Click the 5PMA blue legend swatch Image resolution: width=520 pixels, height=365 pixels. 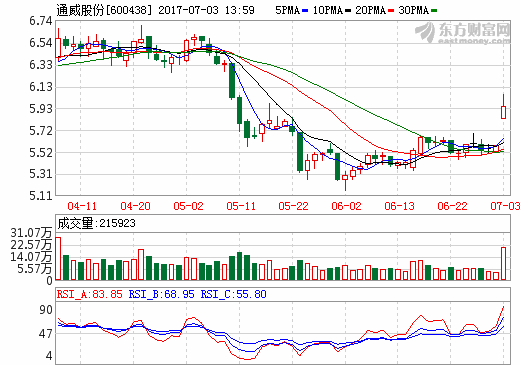click(x=305, y=11)
